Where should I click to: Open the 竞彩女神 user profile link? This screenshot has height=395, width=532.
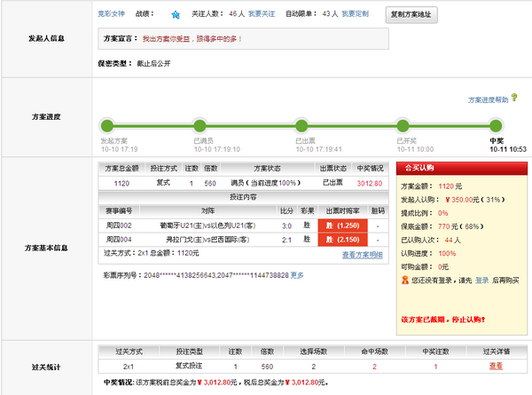pos(112,15)
